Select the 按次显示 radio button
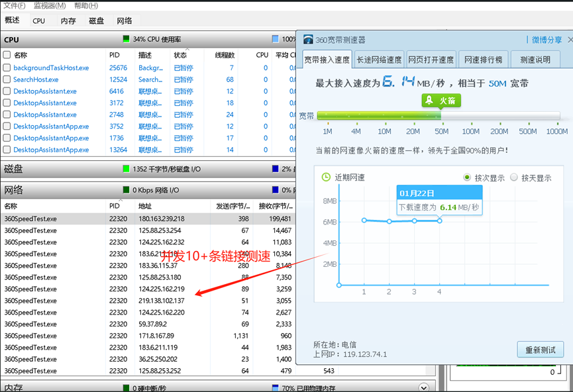 pyautogui.click(x=466, y=177)
